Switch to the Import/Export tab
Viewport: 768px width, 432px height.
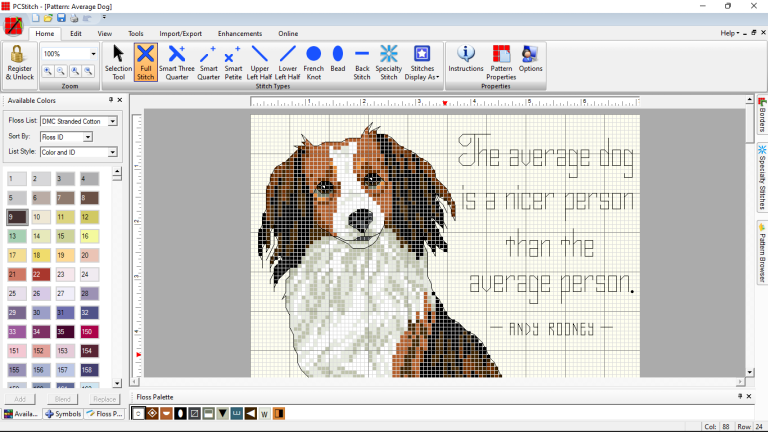[x=180, y=33]
